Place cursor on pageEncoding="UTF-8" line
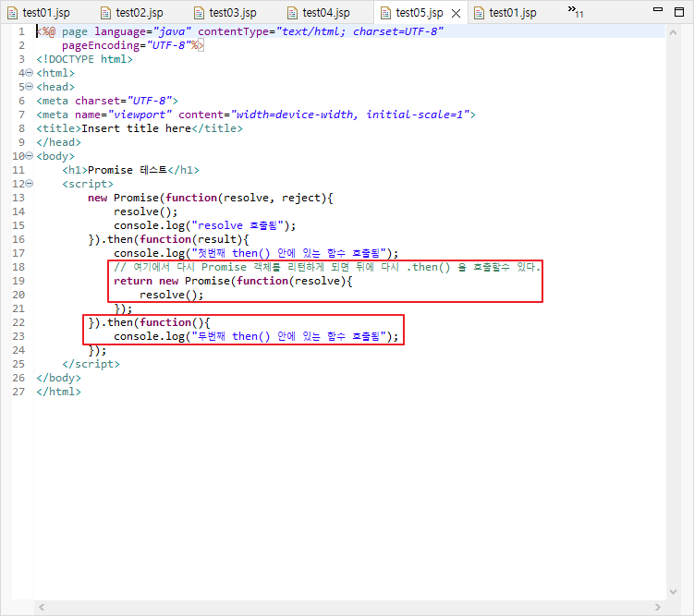 (x=133, y=45)
